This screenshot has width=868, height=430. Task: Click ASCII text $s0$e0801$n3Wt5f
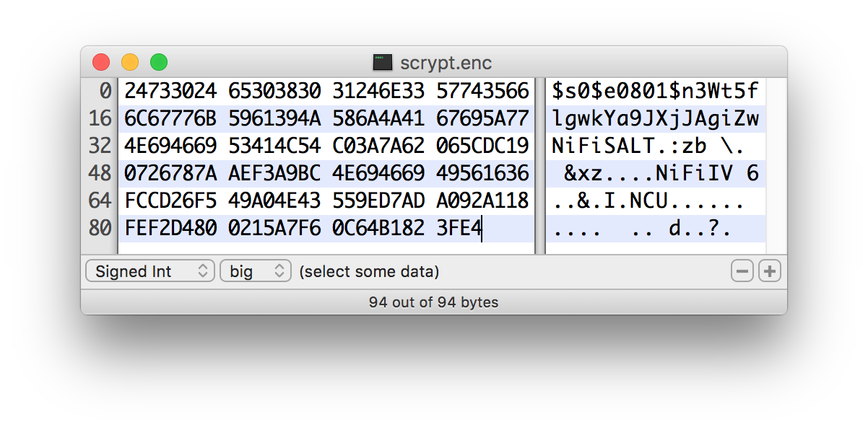click(x=655, y=92)
